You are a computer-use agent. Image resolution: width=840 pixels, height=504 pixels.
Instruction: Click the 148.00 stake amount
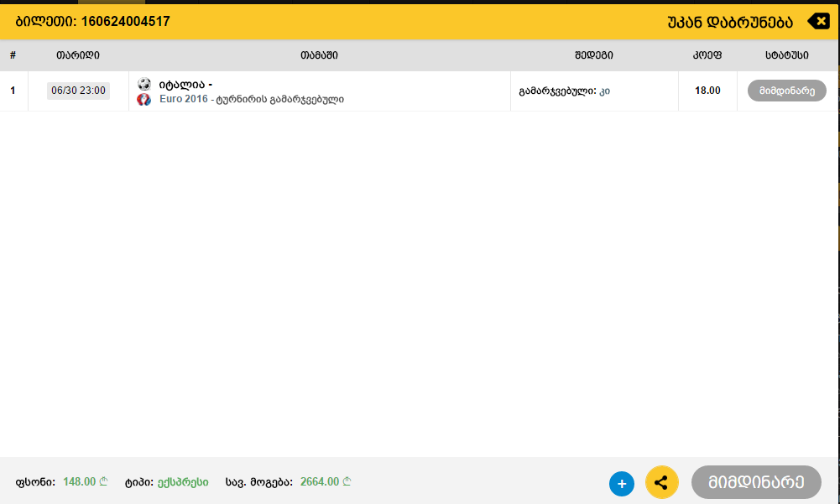point(86,481)
